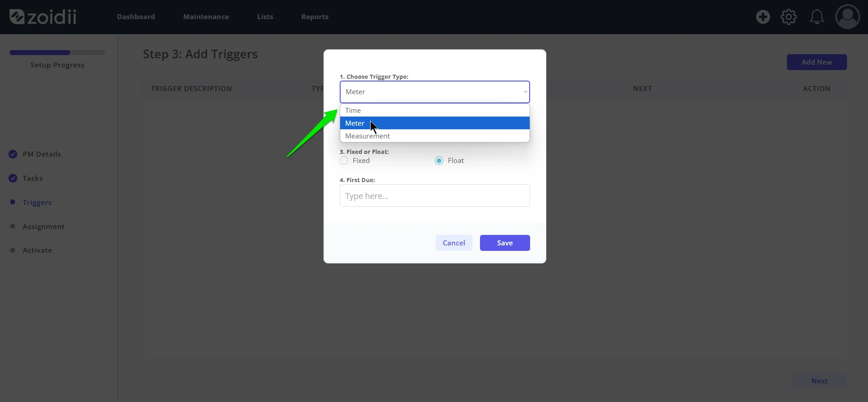868x402 pixels.
Task: Open the user profile avatar
Action: point(848,17)
